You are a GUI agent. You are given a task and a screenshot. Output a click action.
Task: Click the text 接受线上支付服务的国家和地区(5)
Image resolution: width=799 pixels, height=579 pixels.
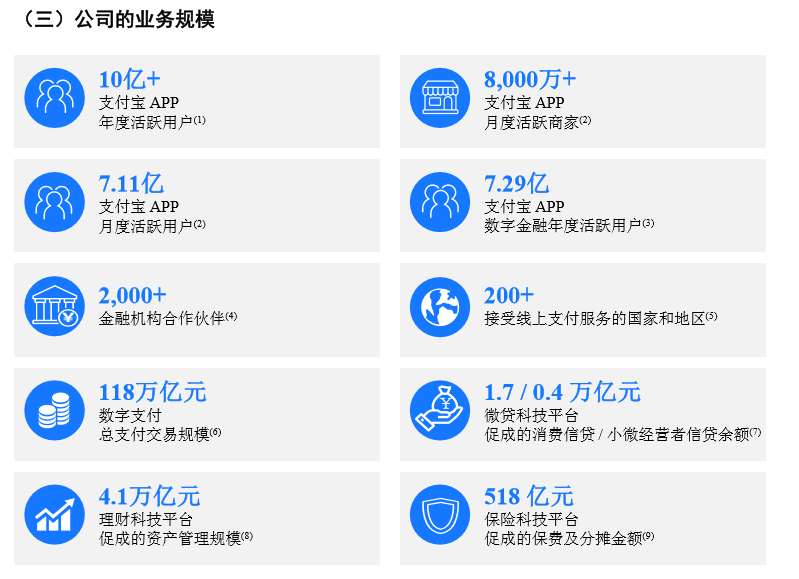click(x=601, y=318)
